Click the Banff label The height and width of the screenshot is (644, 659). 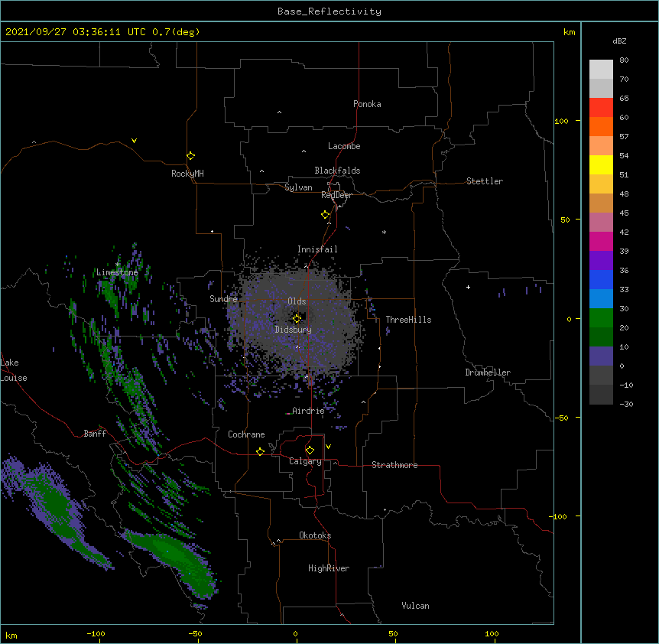click(x=95, y=434)
